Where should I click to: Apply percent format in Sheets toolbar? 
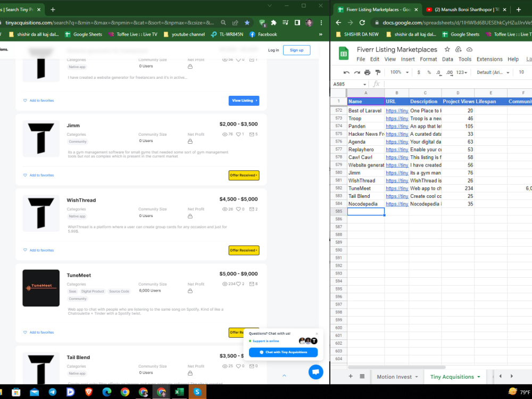[429, 72]
